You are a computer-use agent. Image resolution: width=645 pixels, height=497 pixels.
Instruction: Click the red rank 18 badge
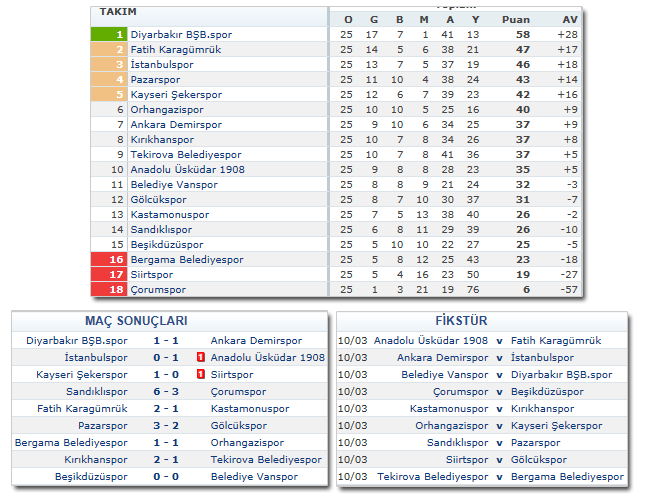click(x=108, y=289)
